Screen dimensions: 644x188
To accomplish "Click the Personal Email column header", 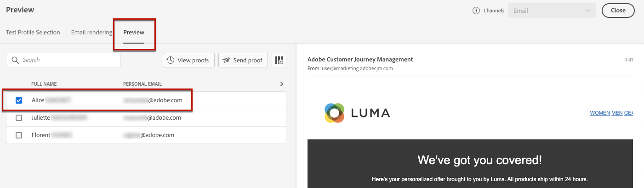I will 142,84.
